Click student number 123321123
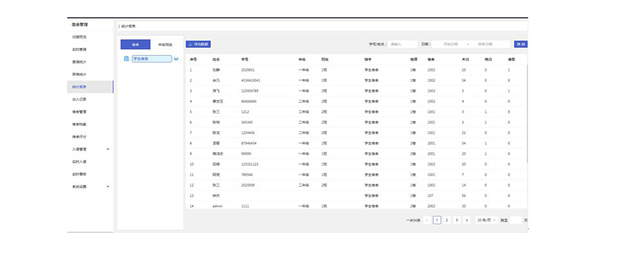This screenshot has width=644, height=256. [250, 164]
